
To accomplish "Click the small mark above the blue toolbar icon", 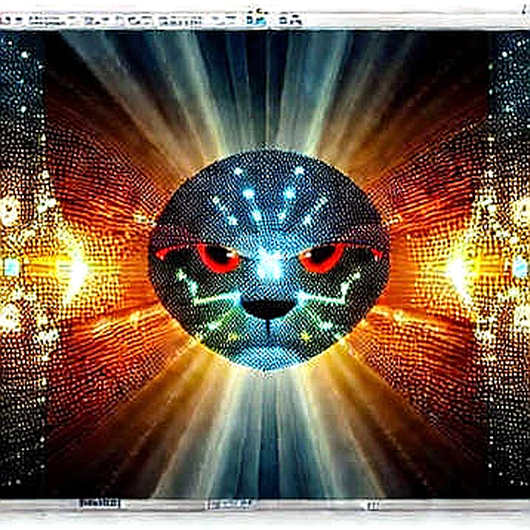I will tap(258, 11).
